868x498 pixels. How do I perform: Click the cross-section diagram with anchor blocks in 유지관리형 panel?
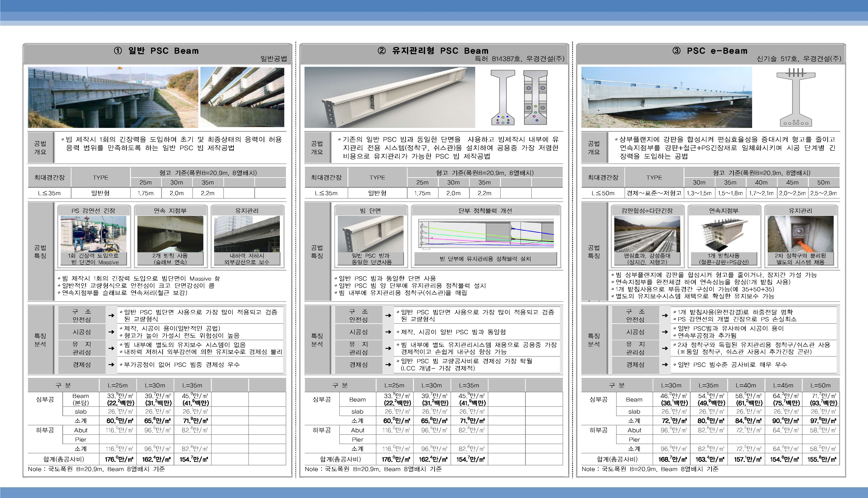tap(535, 98)
